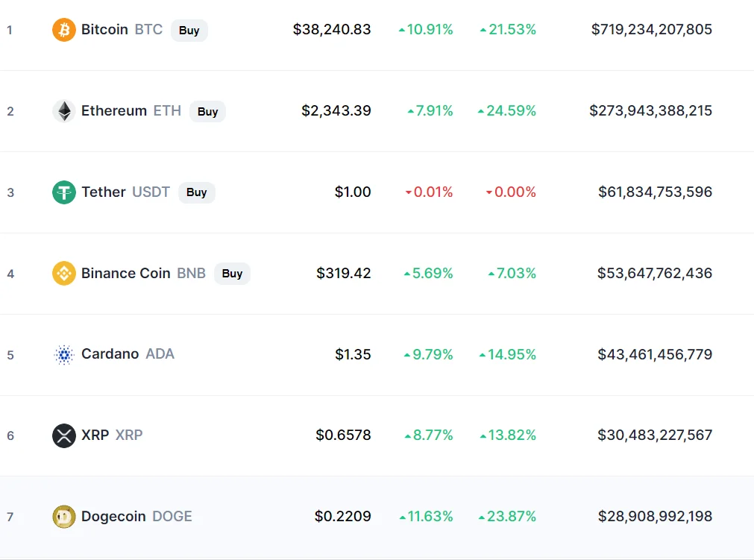
Task: Click the Buy button next to Tether USDT
Action: 197,192
